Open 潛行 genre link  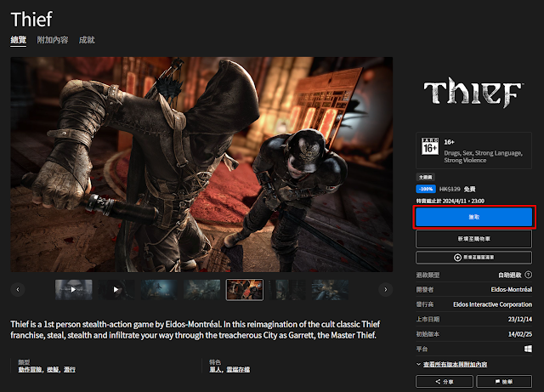click(x=70, y=369)
